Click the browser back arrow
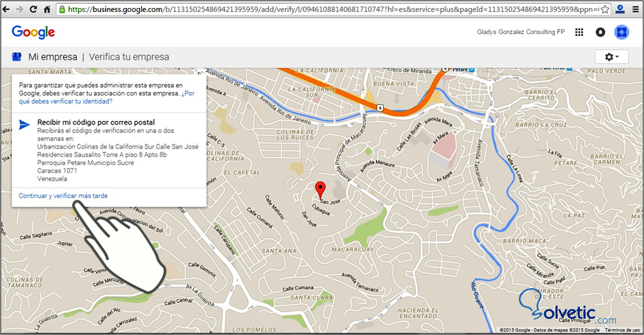Screen dimensions: 644x335 (6, 9)
